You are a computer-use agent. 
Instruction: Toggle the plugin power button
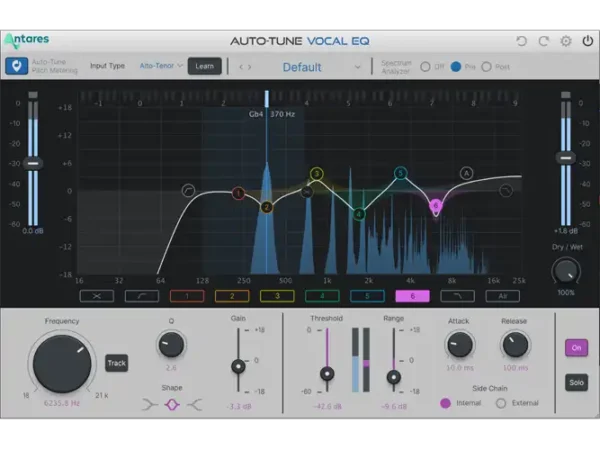pyautogui.click(x=588, y=41)
